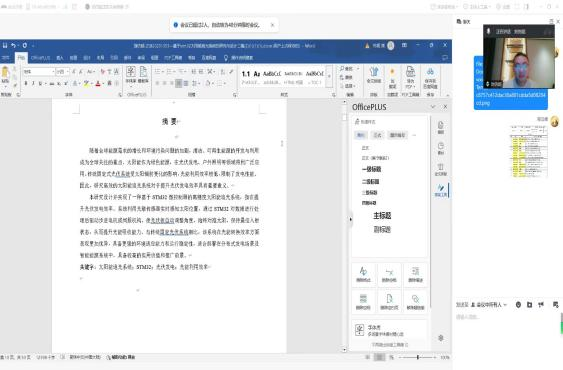Apply the 一级标题 heading style
The image size is (563, 370).
point(371,169)
